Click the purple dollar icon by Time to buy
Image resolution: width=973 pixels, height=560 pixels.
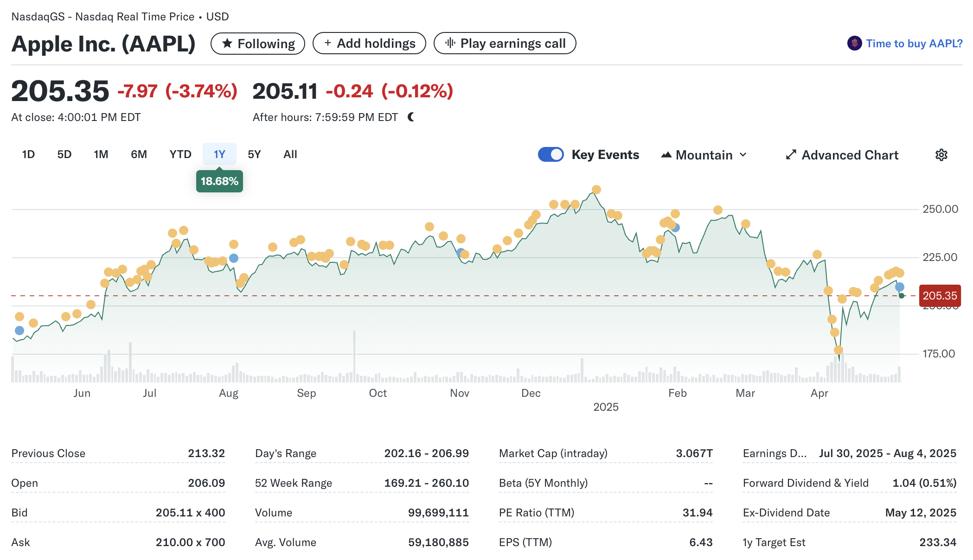[x=854, y=44]
